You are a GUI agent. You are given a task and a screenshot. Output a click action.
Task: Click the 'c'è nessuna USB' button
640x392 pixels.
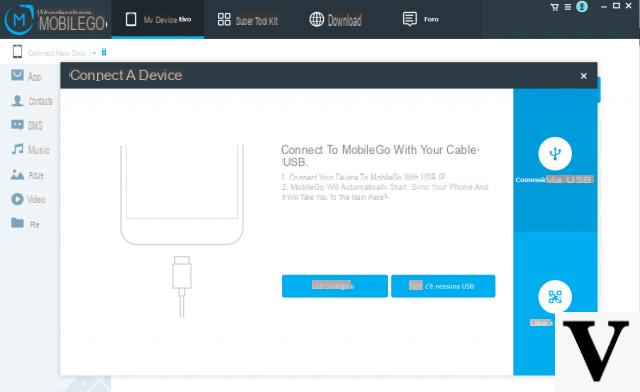(x=443, y=286)
